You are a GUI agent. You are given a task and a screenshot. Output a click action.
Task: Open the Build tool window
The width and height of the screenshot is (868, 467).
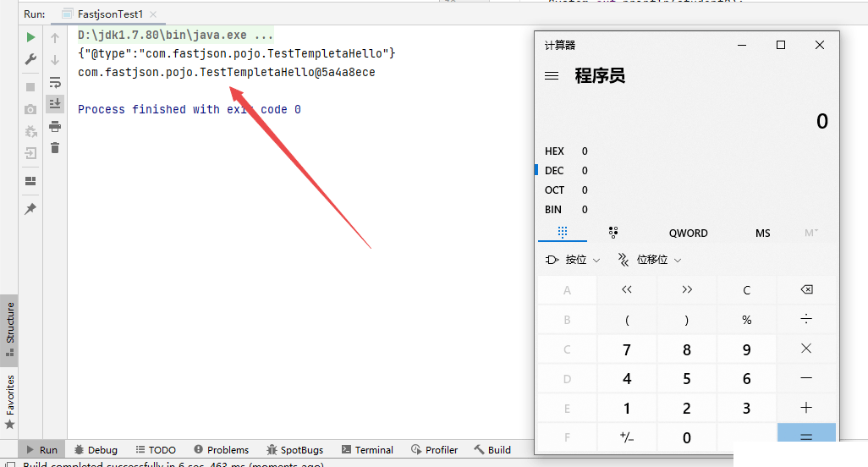click(492, 450)
